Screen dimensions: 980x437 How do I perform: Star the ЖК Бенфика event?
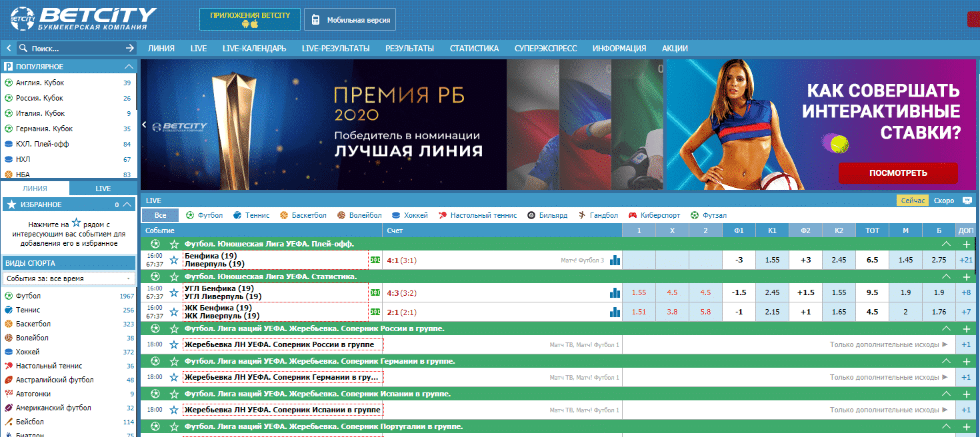pos(173,311)
